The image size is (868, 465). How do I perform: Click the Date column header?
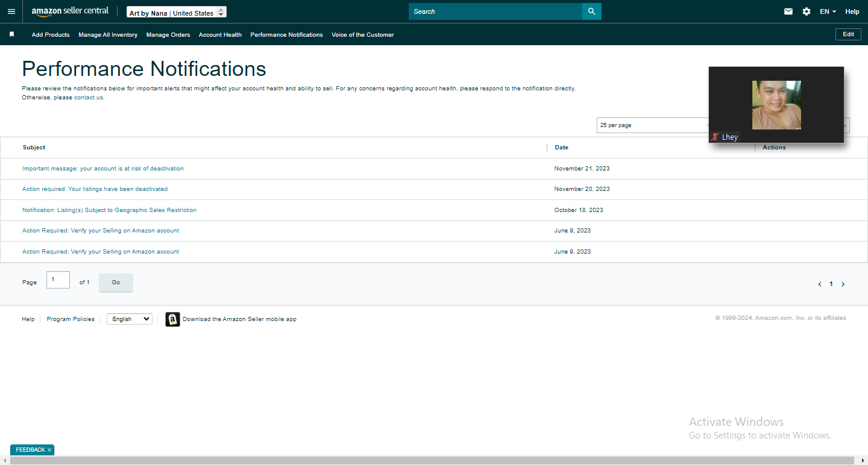[x=561, y=148]
